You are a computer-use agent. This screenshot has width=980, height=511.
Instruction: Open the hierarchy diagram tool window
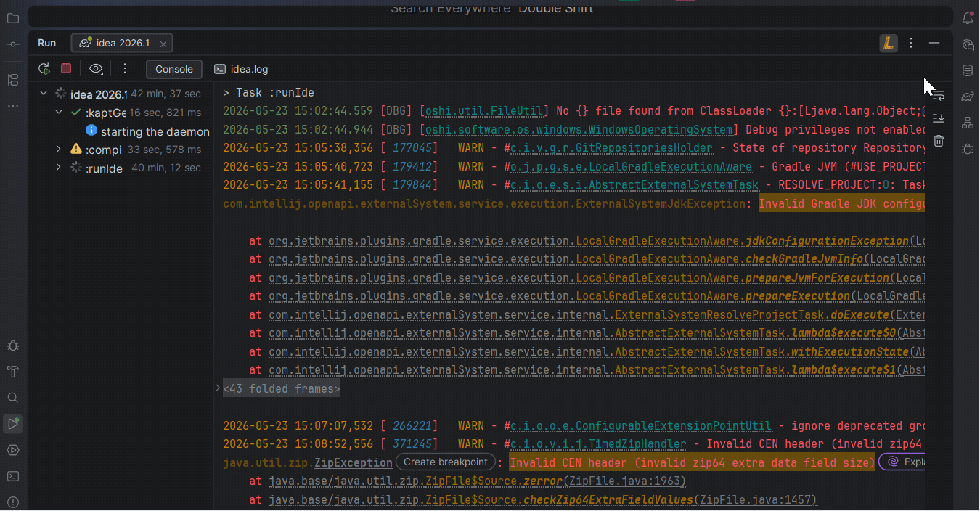(x=967, y=123)
